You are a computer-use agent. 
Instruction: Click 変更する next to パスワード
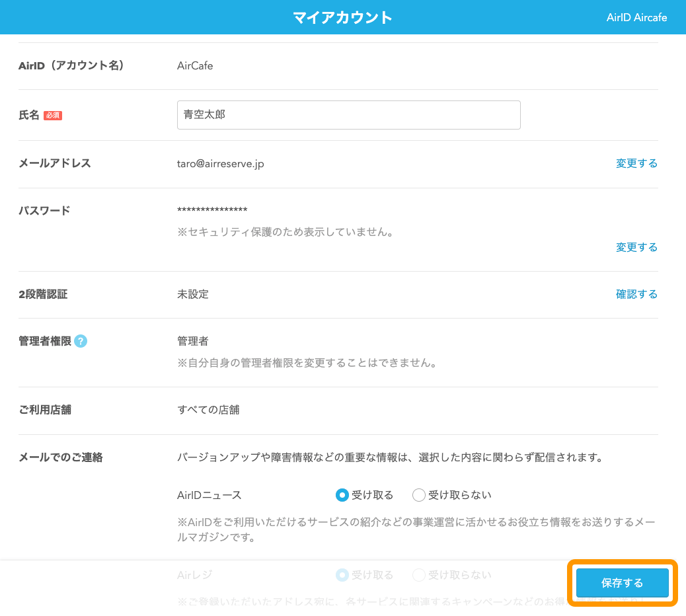click(x=636, y=247)
